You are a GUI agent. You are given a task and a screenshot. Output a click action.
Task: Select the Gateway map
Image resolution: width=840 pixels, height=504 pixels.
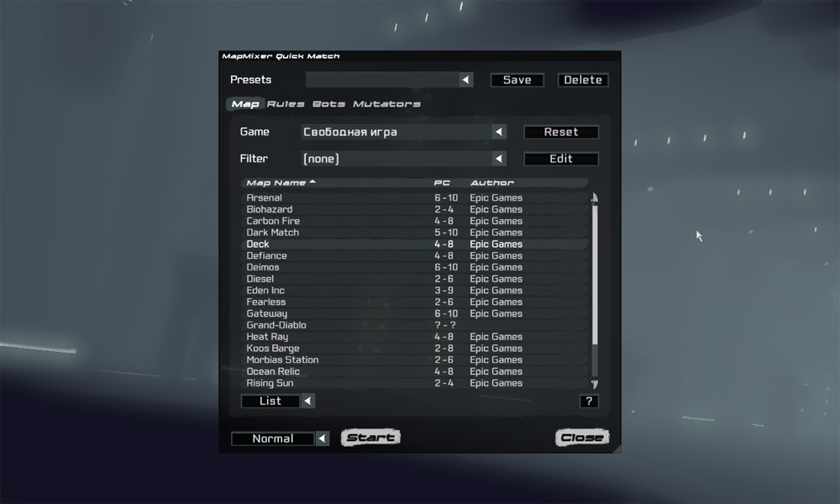pos(415,313)
